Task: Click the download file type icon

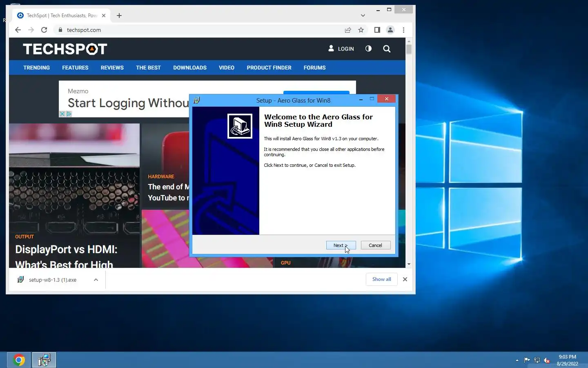Action: pos(20,280)
